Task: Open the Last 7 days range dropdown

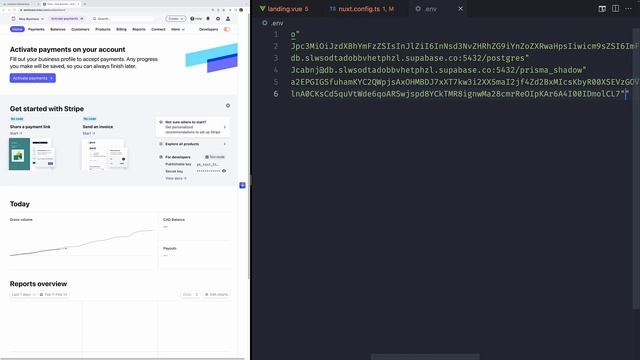Action: tap(23, 294)
